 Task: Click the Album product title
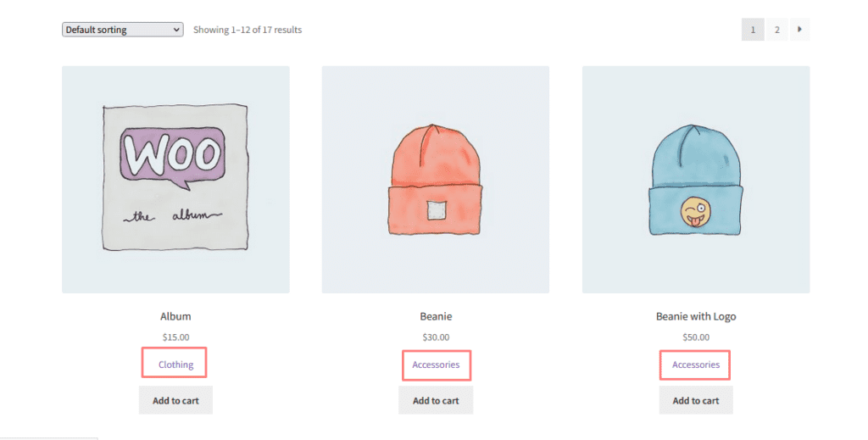click(175, 316)
